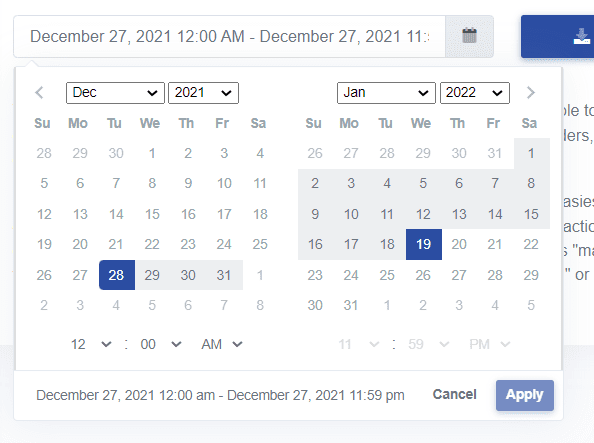Pick January 26 in the right calendar
This screenshot has width=594, height=443.
[x=423, y=275]
